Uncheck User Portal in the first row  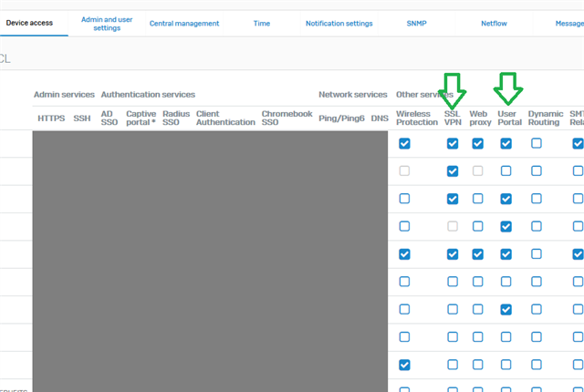point(506,143)
